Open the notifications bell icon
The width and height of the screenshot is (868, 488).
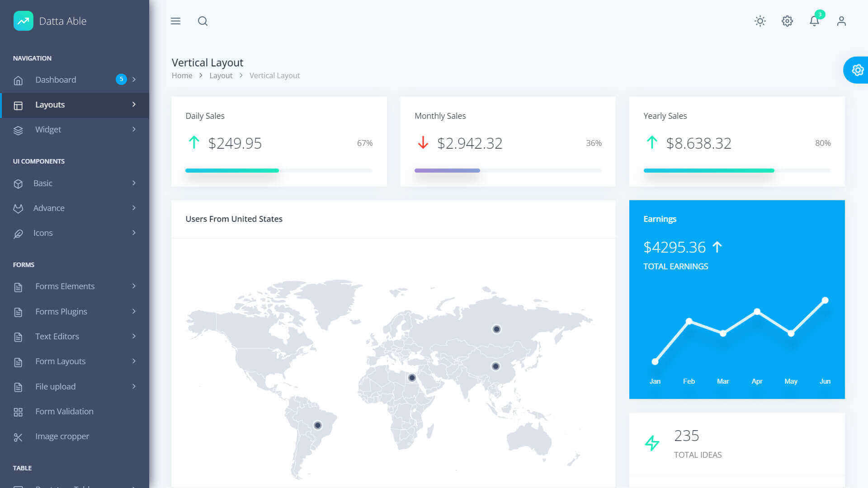point(814,21)
